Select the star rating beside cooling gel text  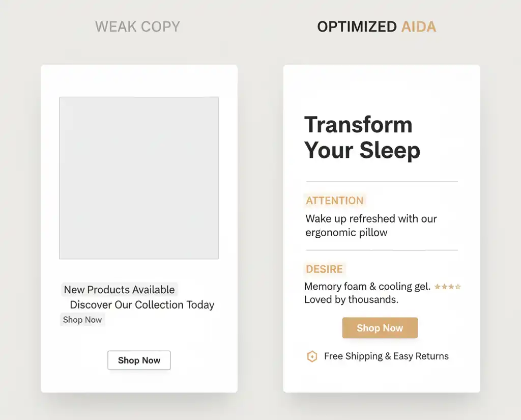(x=448, y=286)
